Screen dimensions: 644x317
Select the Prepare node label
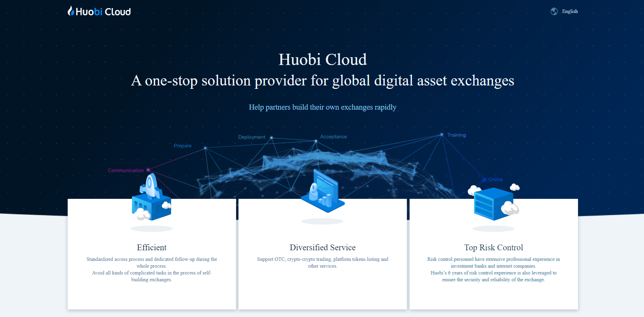pos(183,146)
